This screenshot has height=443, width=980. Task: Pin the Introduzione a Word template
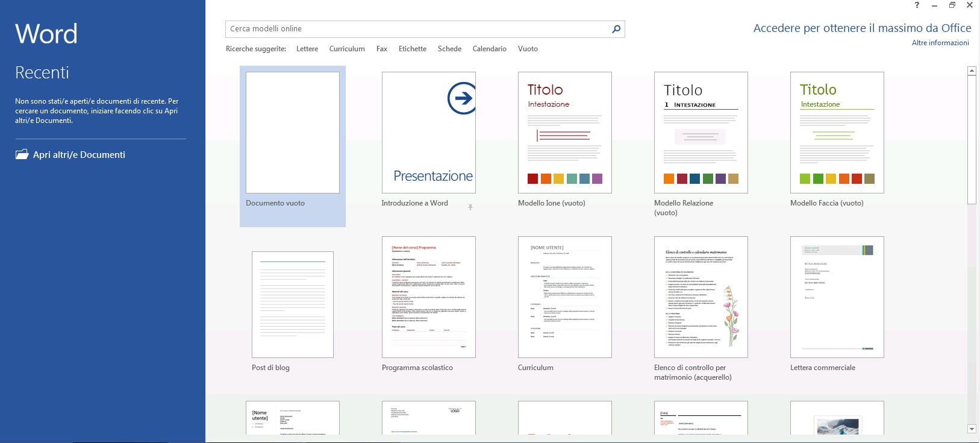click(470, 207)
